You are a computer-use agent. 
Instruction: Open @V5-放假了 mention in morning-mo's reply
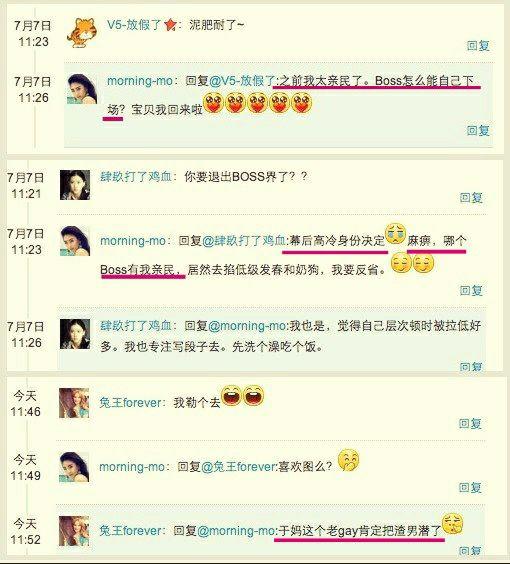(x=242, y=81)
